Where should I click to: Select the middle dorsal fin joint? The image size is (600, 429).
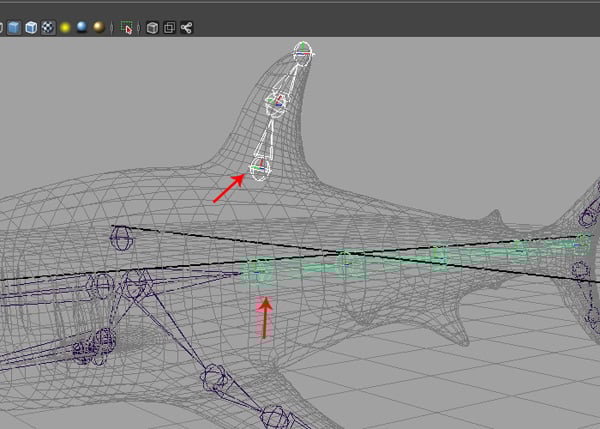click(x=276, y=103)
